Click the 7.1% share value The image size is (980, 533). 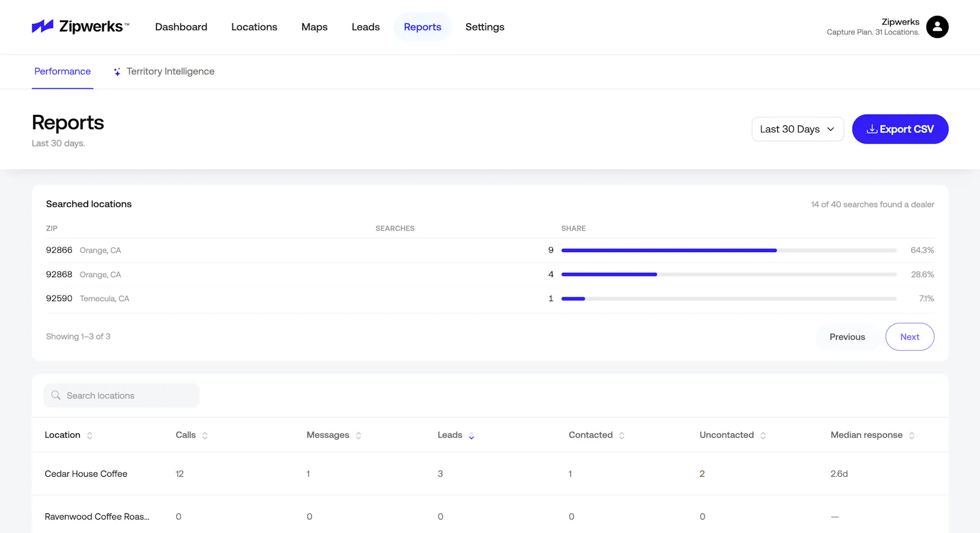(927, 299)
